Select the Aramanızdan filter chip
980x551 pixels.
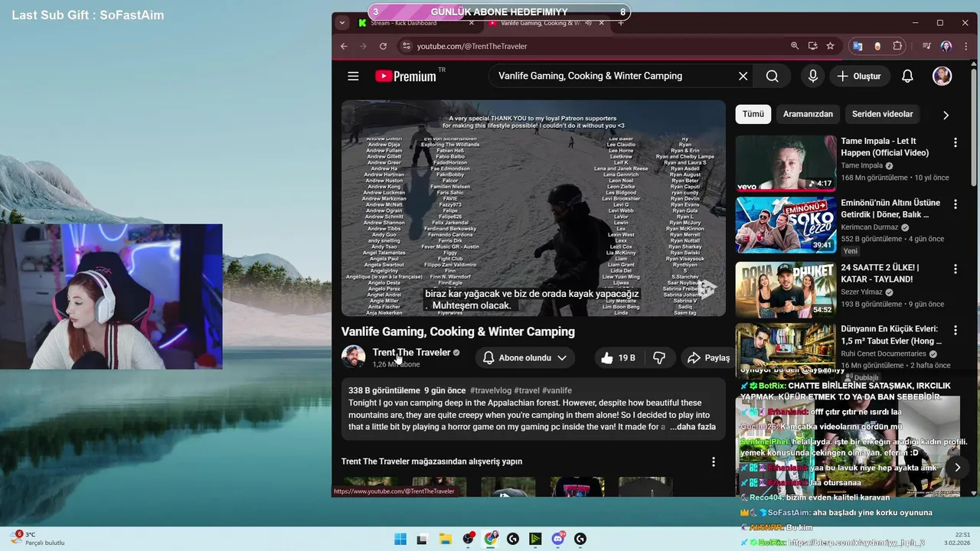click(x=808, y=114)
